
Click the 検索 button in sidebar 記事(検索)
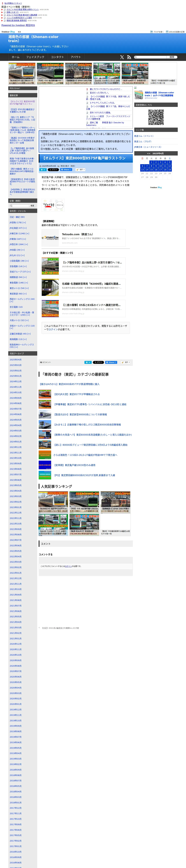click(32, 206)
